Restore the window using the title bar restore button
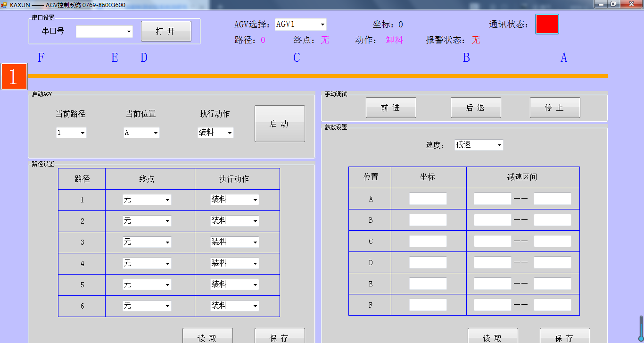 click(613, 4)
